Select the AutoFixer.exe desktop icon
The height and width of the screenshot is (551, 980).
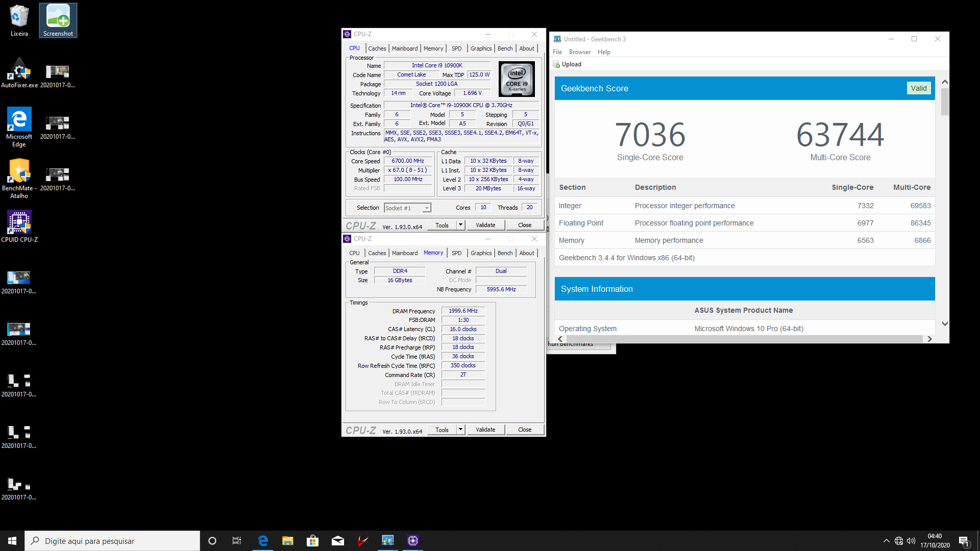click(19, 72)
